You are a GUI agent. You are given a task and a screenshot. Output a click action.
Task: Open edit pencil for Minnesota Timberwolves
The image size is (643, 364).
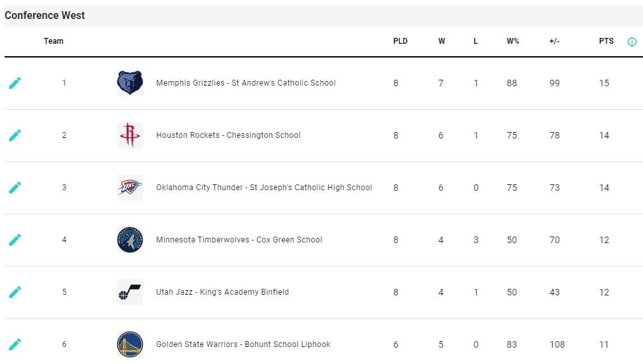[15, 240]
